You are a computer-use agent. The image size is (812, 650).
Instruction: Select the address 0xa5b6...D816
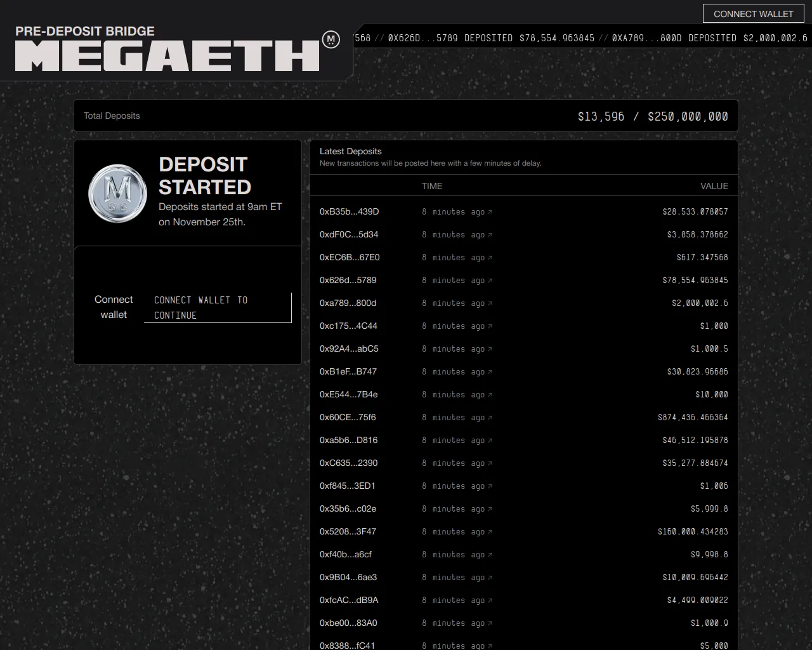coord(349,440)
